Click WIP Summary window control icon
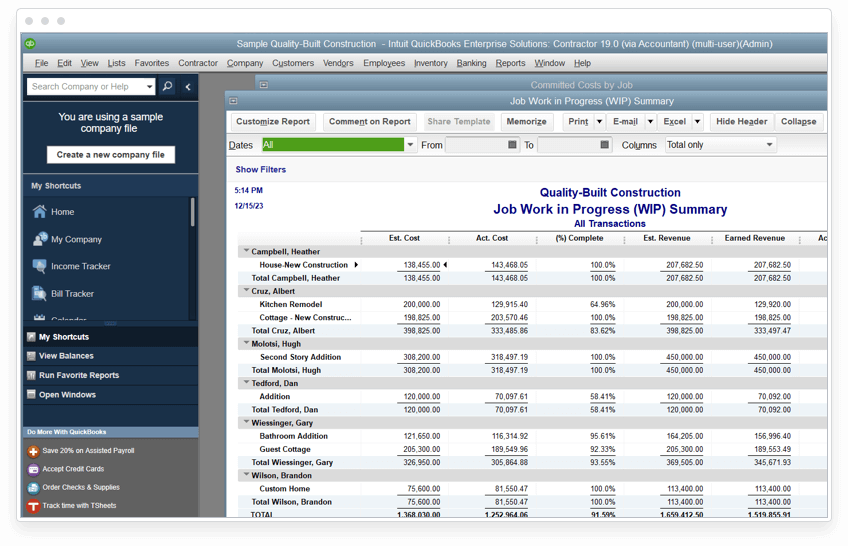 click(x=233, y=101)
